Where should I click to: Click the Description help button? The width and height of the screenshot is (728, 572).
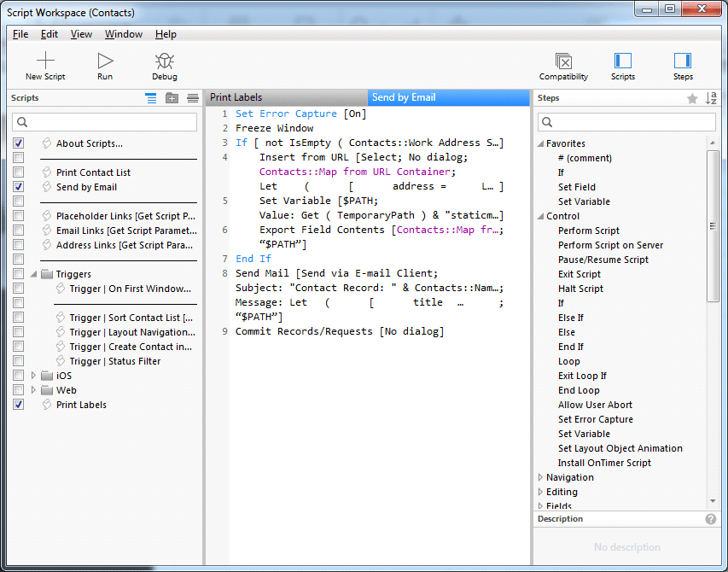[711, 519]
